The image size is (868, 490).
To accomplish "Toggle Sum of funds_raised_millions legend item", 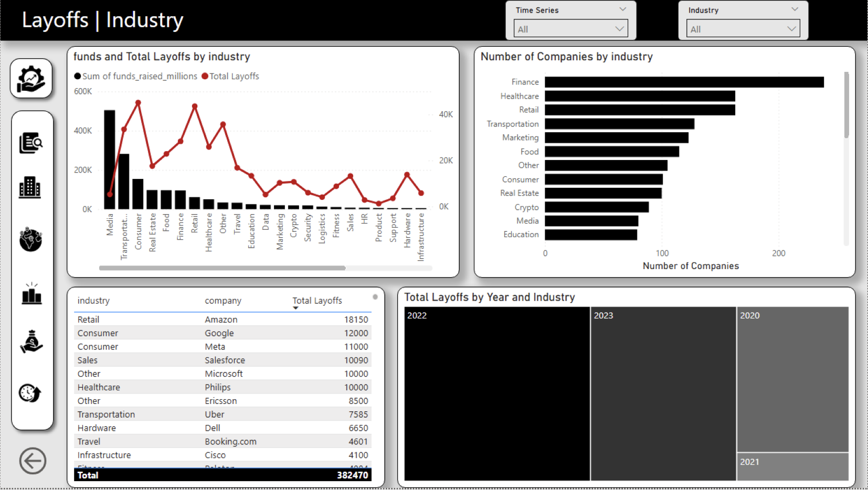I will coord(136,76).
